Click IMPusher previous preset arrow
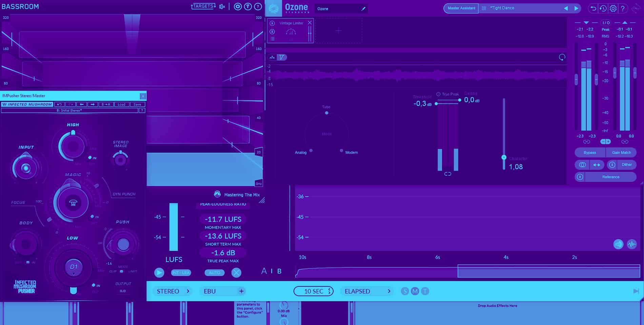The image size is (644, 325). (81, 105)
